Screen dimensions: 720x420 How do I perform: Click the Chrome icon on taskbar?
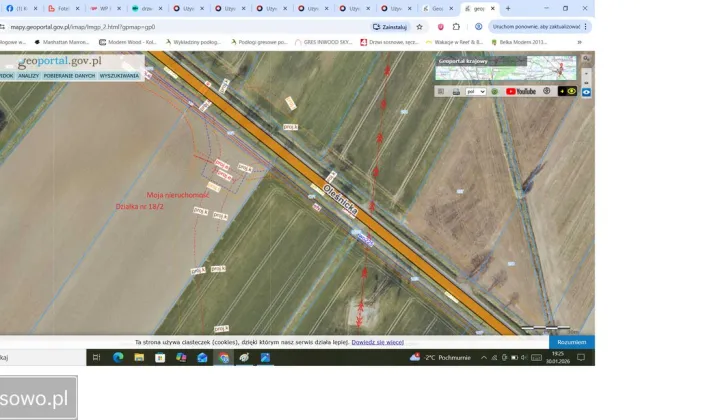tap(224, 358)
